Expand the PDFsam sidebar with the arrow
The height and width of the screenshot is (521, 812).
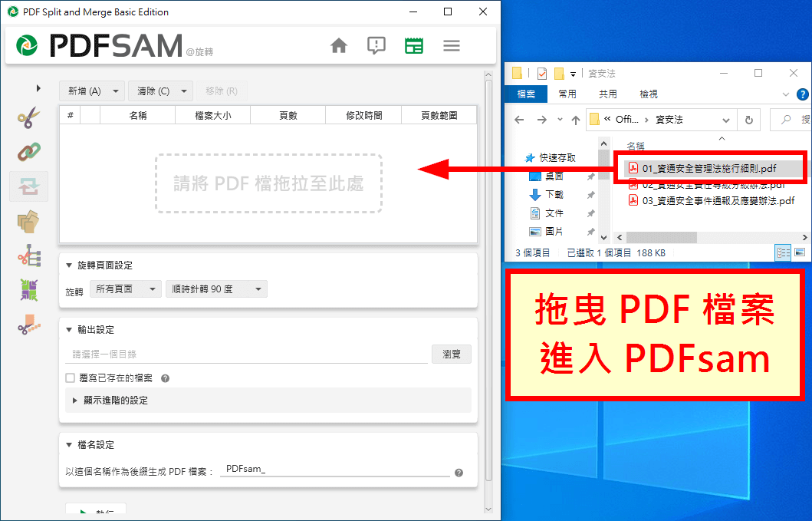click(38, 88)
